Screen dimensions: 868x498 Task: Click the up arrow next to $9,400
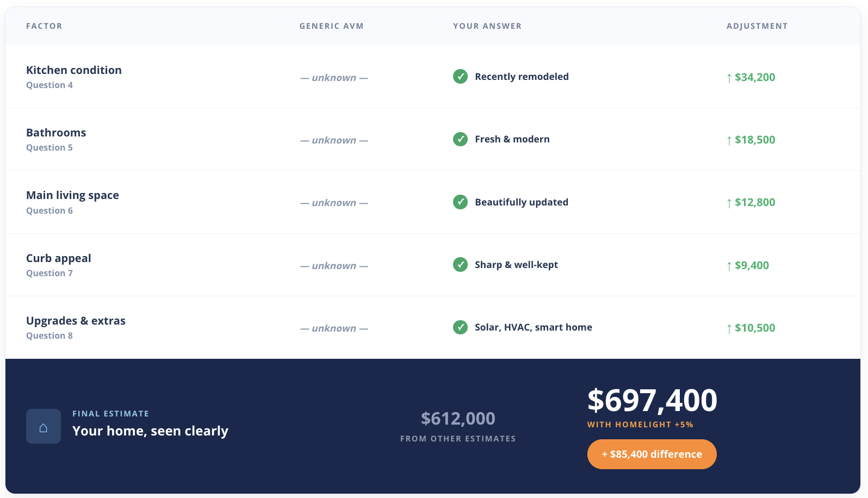729,266
